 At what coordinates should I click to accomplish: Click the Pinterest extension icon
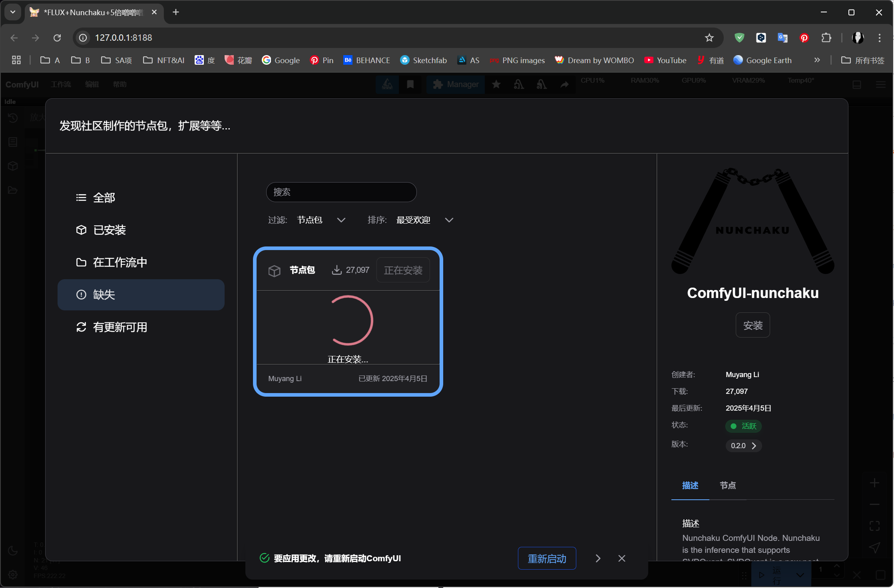[804, 38]
